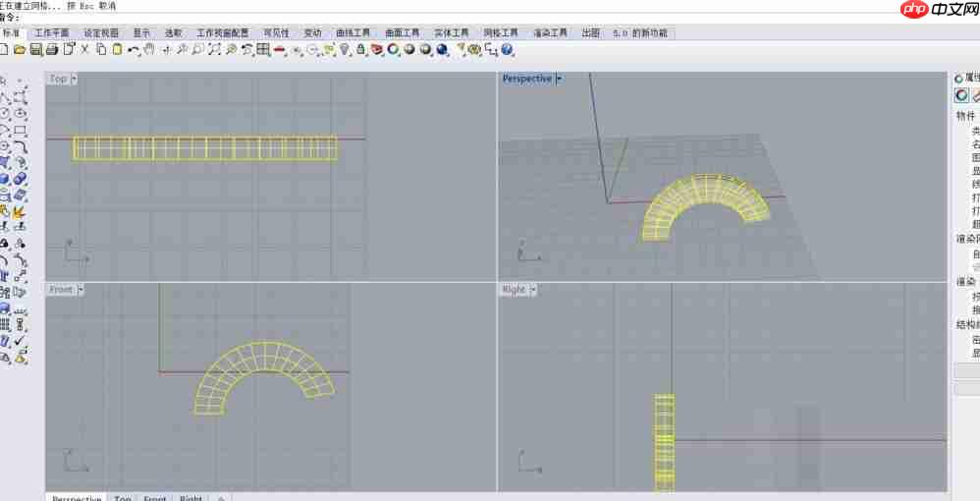980x501 pixels.
Task: Click the Zoom extents icon
Action: pyautogui.click(x=214, y=49)
